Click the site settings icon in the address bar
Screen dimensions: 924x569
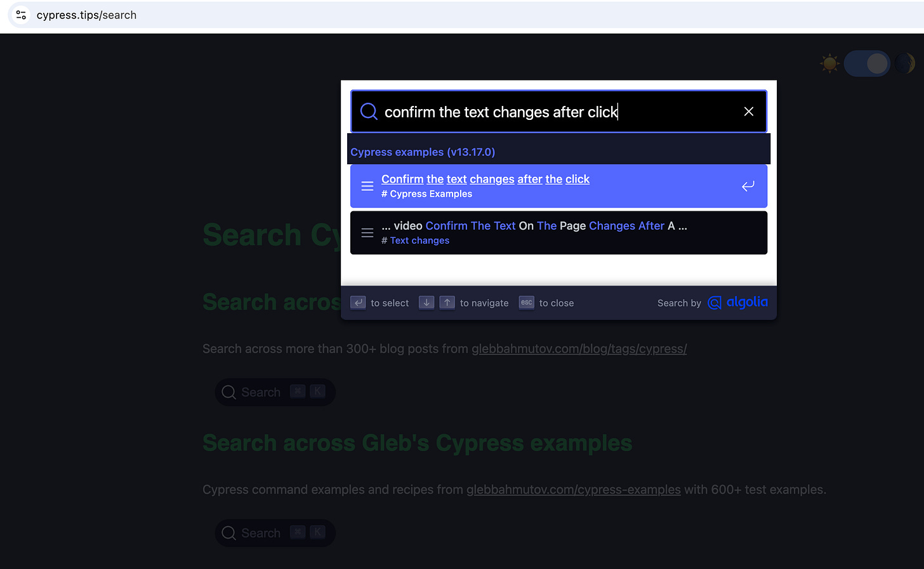[20, 15]
